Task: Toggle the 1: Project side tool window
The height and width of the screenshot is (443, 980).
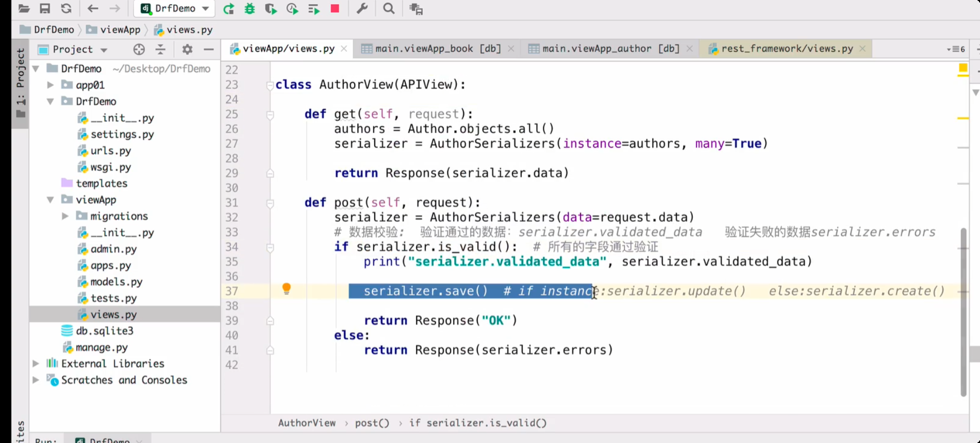Action: [21, 83]
